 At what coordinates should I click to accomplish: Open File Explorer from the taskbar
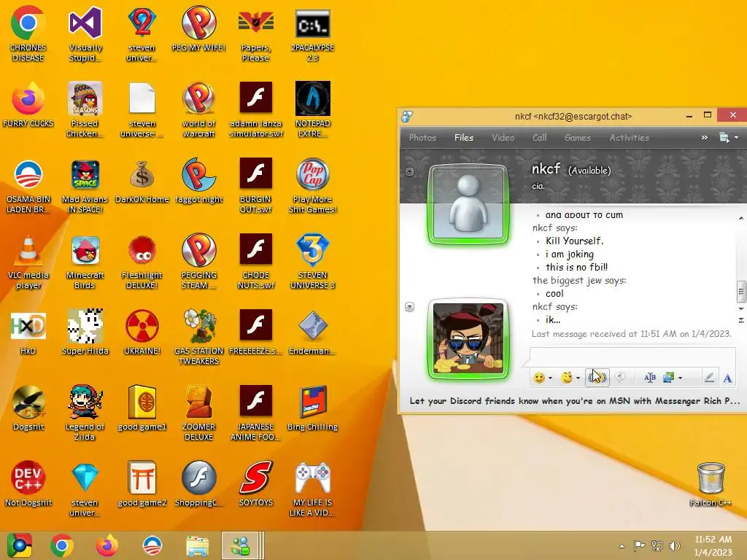[x=197, y=545]
